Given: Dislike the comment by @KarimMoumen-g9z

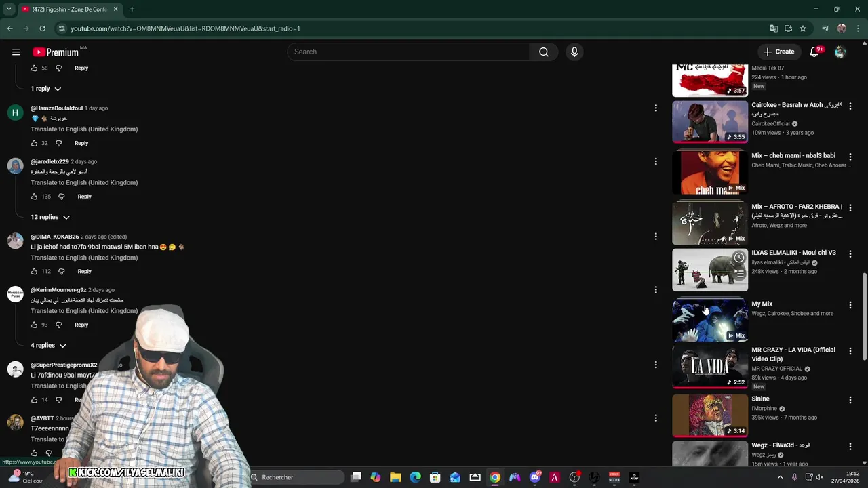Looking at the screenshot, I should coord(58,325).
